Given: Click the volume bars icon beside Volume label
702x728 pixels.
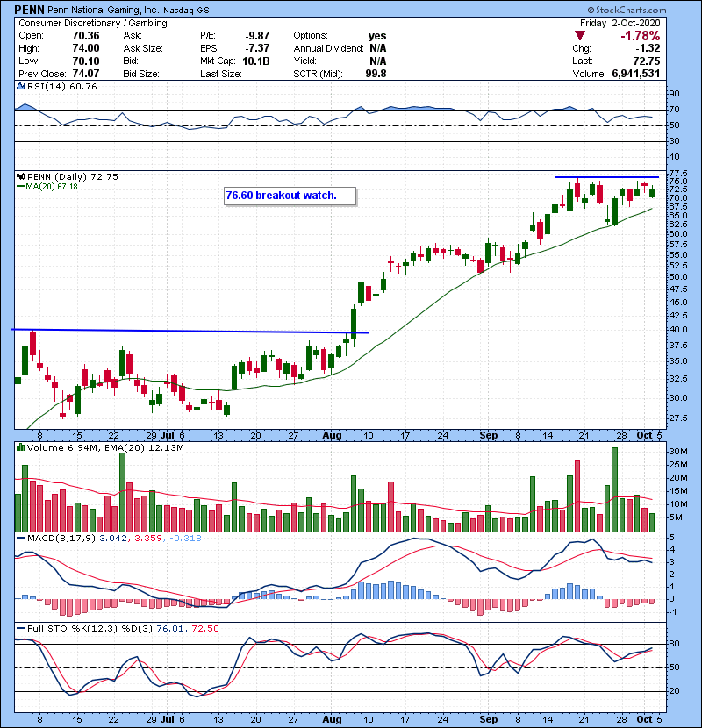Looking at the screenshot, I should click(x=20, y=447).
